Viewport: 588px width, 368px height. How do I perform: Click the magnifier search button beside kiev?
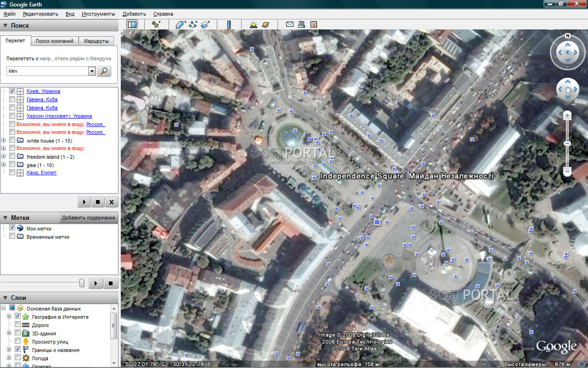[x=104, y=71]
